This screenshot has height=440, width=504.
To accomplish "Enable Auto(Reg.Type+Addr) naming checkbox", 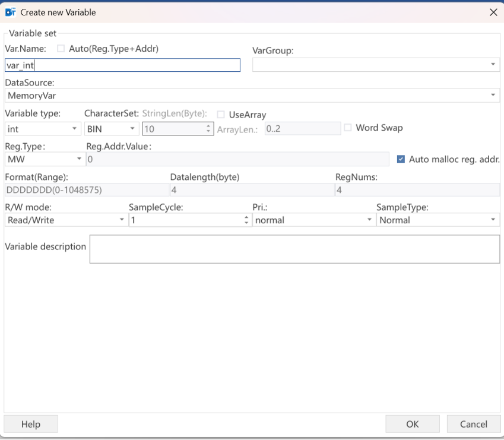I will click(61, 49).
